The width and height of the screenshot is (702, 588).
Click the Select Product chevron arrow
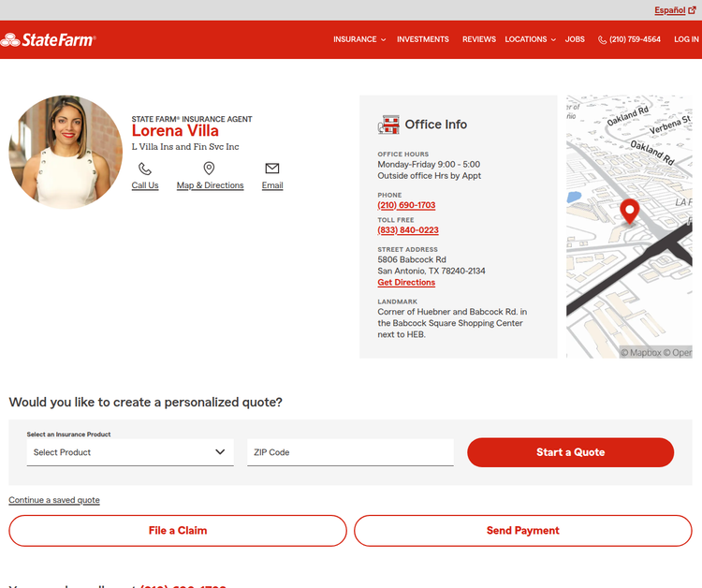[220, 452]
